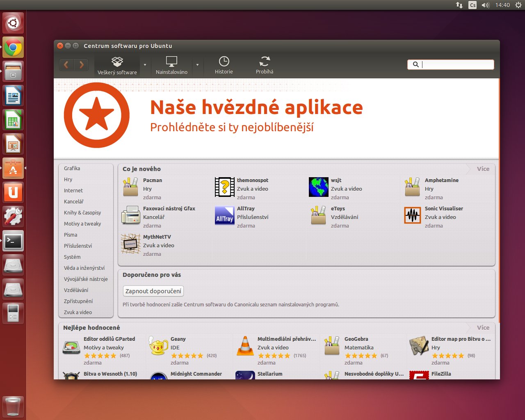Expand the Veškerý software dropdown arrow
525x420 pixels.
pyautogui.click(x=145, y=65)
